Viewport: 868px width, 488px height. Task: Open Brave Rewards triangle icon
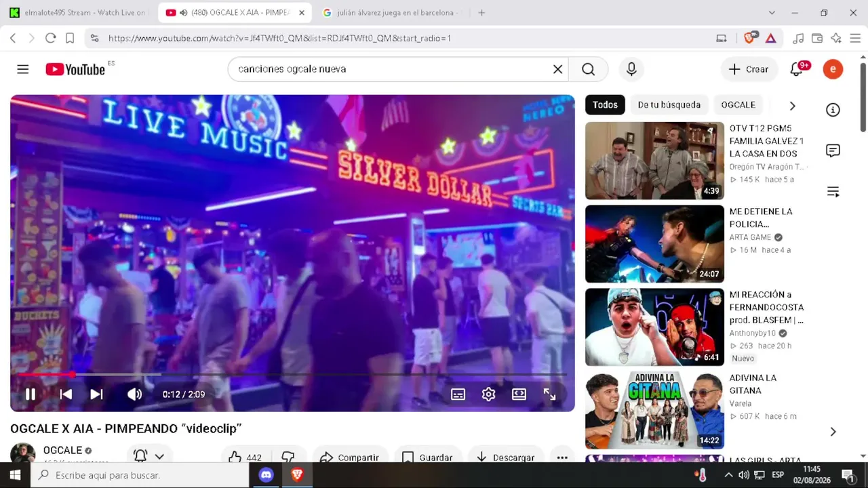coord(771,38)
